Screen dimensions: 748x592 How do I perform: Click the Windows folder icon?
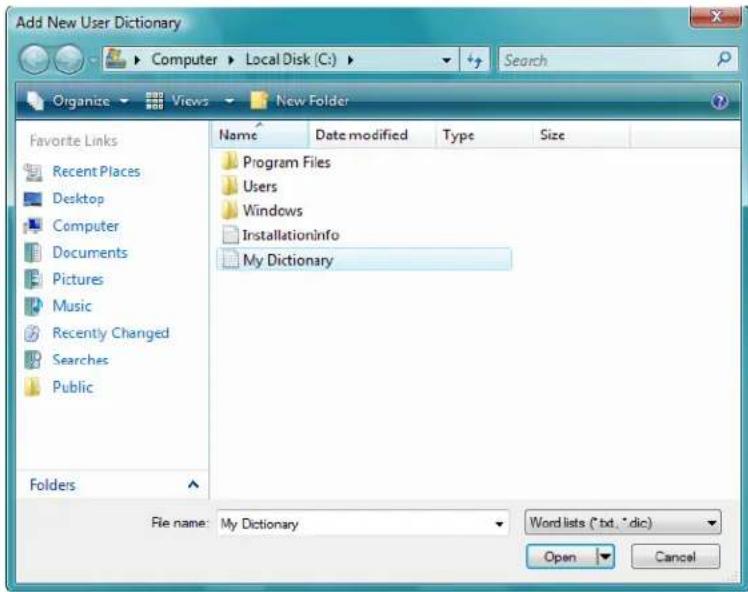(x=229, y=210)
